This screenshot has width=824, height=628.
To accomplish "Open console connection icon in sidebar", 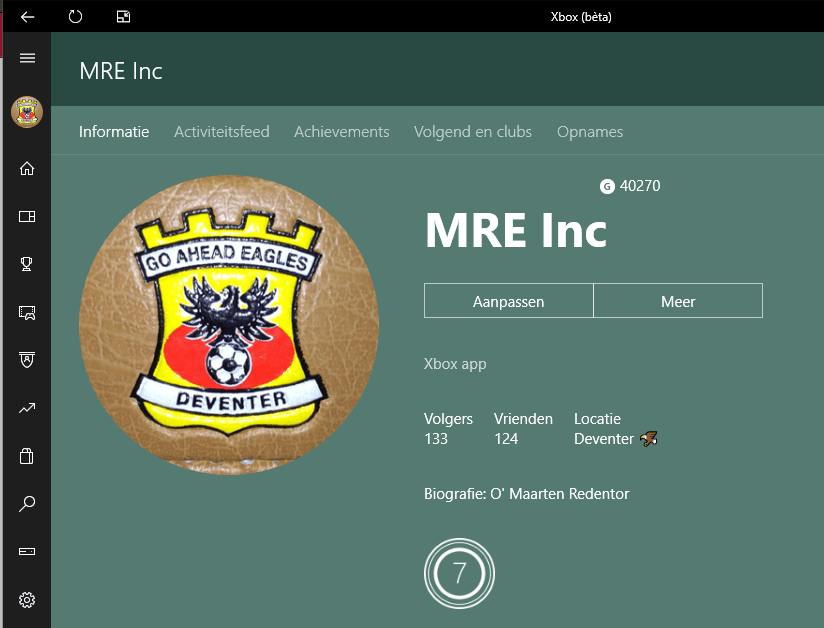I will (x=27, y=551).
